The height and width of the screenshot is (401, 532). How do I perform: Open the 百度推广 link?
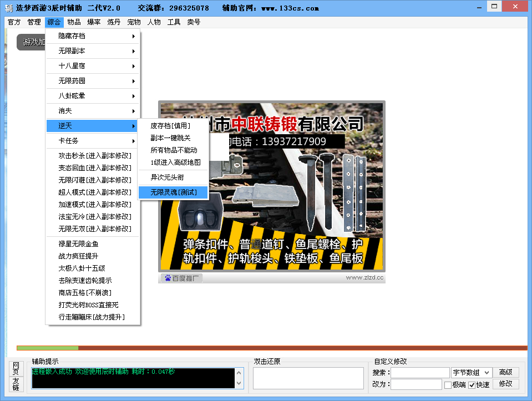point(181,278)
